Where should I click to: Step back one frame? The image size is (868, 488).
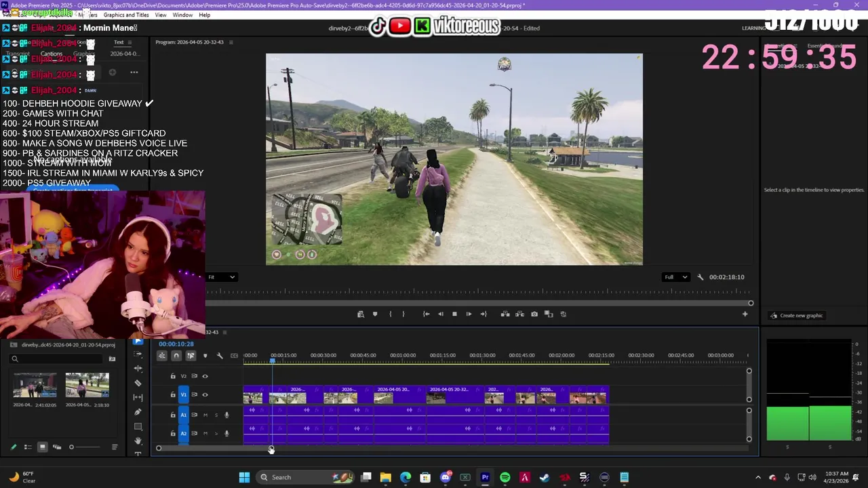[441, 314]
